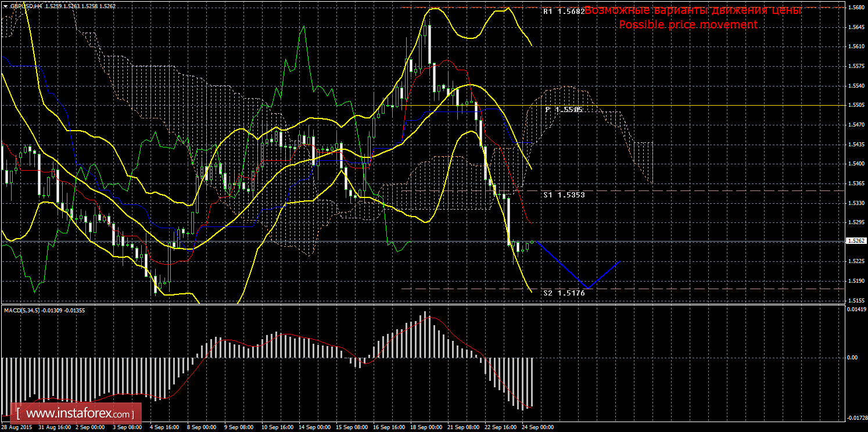Screen dimensions: 868x432
Task: Click the S1 1.5353 support level label
Action: [563, 195]
